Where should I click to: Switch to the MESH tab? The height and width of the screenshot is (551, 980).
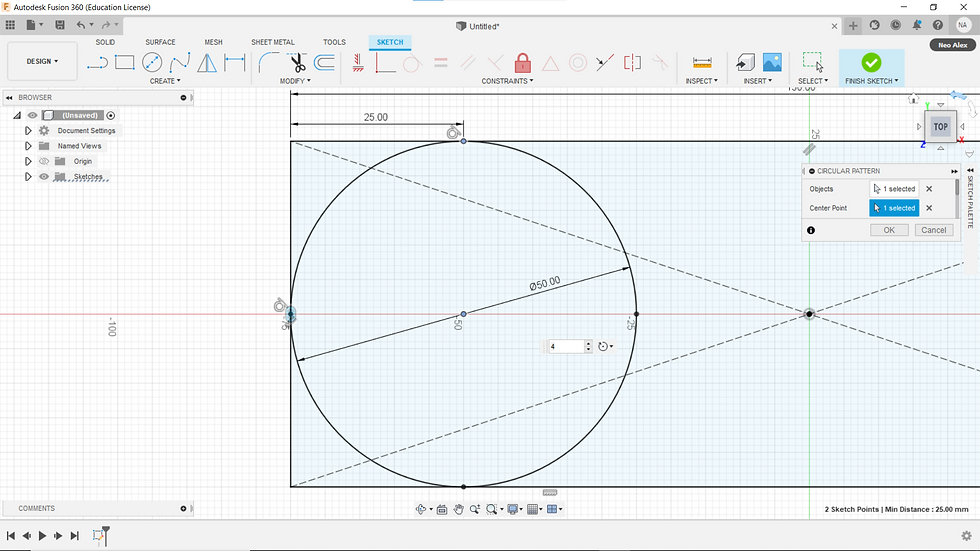[x=213, y=42]
